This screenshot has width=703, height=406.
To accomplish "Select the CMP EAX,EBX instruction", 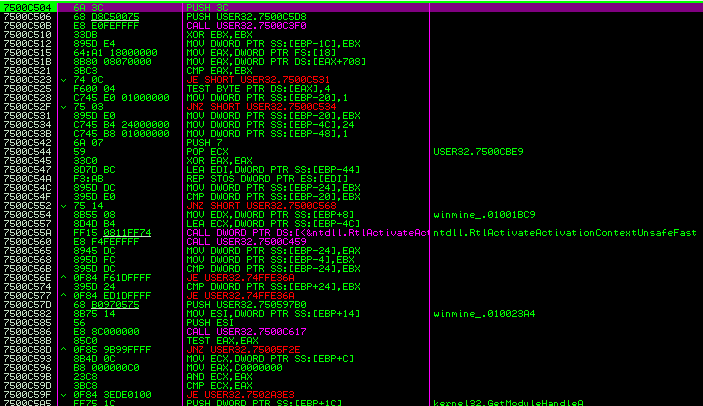I will [x=219, y=70].
